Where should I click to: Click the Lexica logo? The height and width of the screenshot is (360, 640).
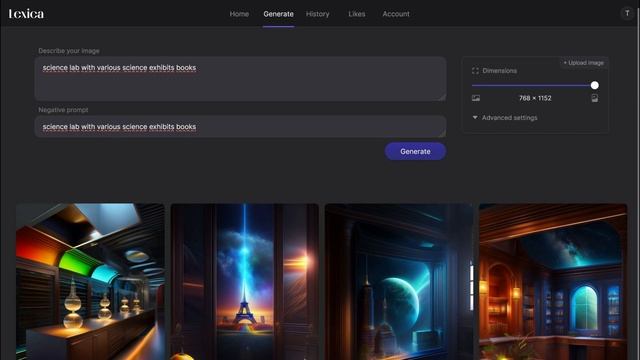coord(26,14)
